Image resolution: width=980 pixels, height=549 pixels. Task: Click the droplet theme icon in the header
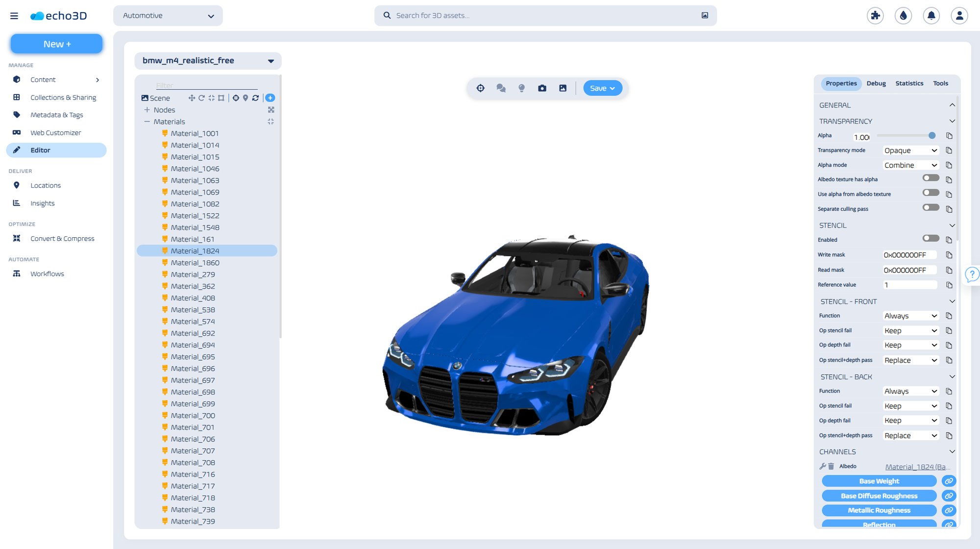coord(903,16)
